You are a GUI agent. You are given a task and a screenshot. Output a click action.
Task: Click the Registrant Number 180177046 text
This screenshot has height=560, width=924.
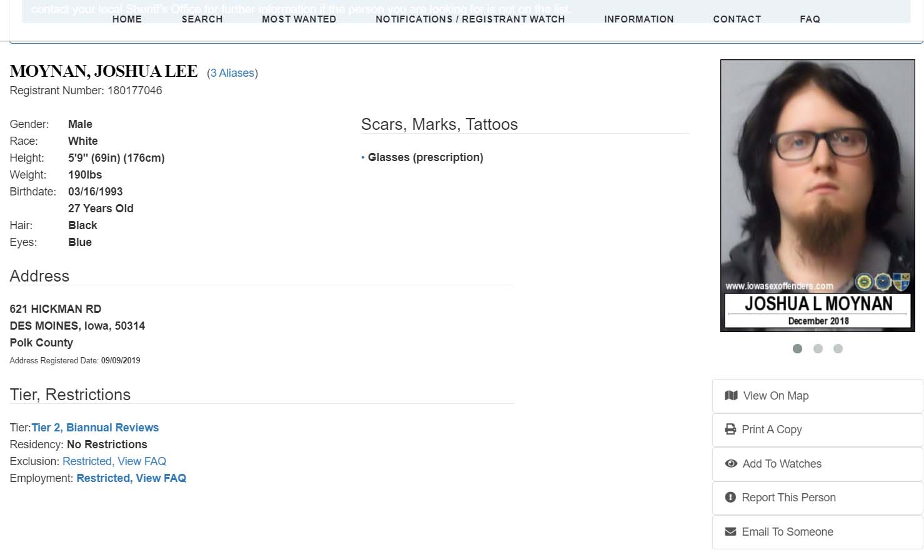[x=86, y=91]
